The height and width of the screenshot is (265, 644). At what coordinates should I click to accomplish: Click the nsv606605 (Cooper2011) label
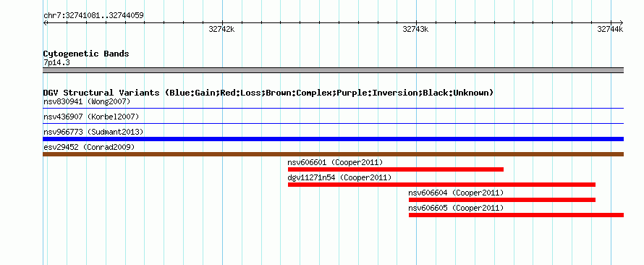click(x=456, y=208)
